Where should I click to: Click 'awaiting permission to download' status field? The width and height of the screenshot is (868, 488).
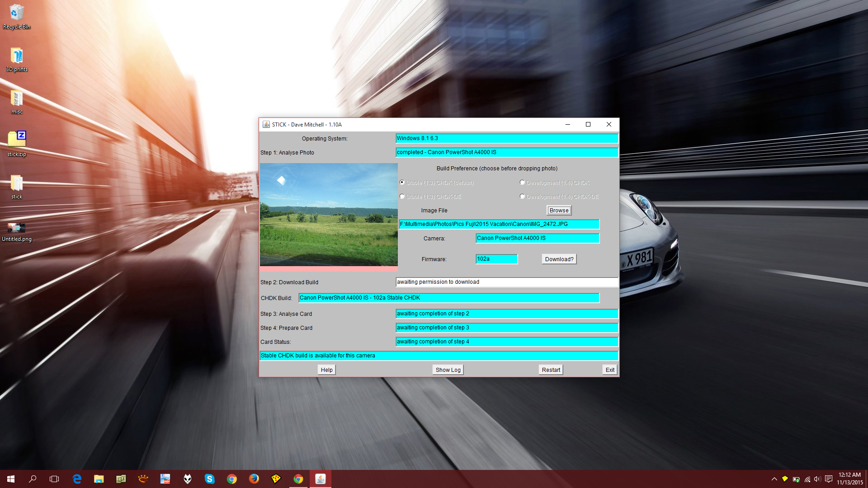(x=507, y=282)
